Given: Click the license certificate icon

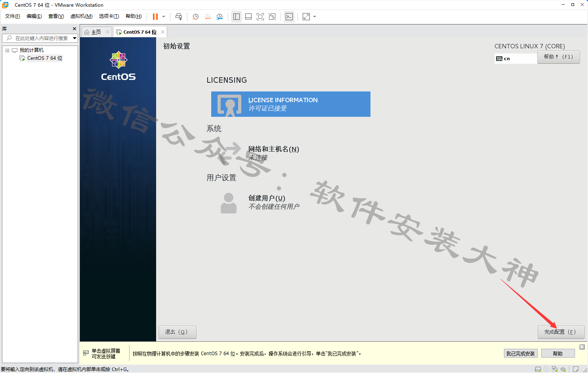Looking at the screenshot, I should click(229, 105).
